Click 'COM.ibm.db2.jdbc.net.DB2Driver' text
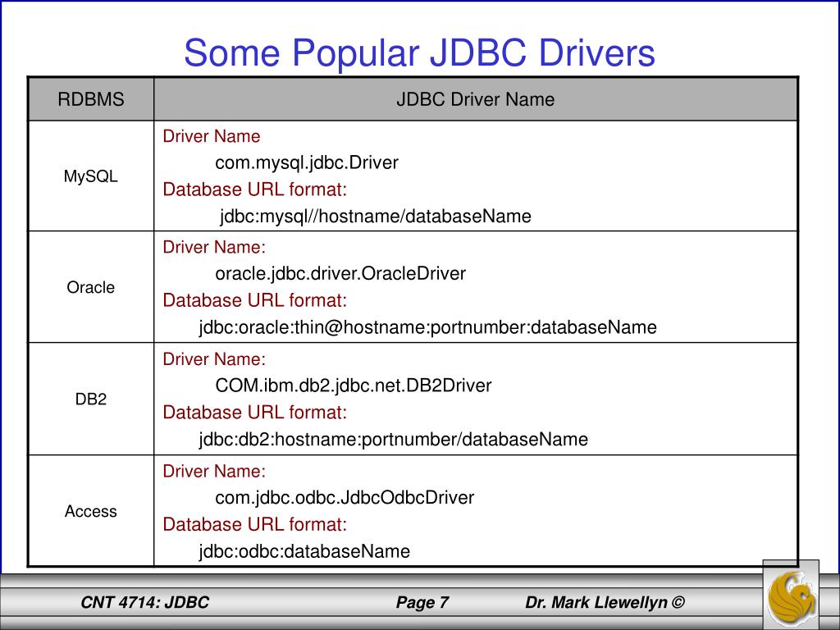This screenshot has height=630, width=840. coord(353,386)
